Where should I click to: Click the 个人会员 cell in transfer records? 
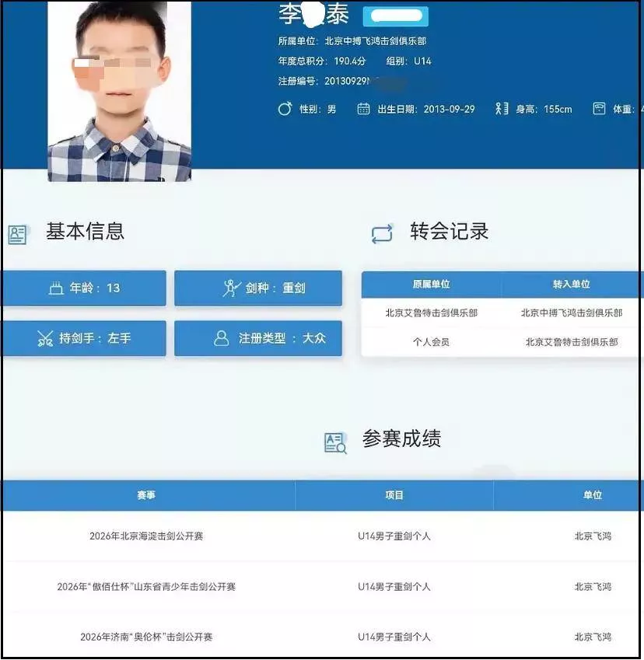[431, 341]
